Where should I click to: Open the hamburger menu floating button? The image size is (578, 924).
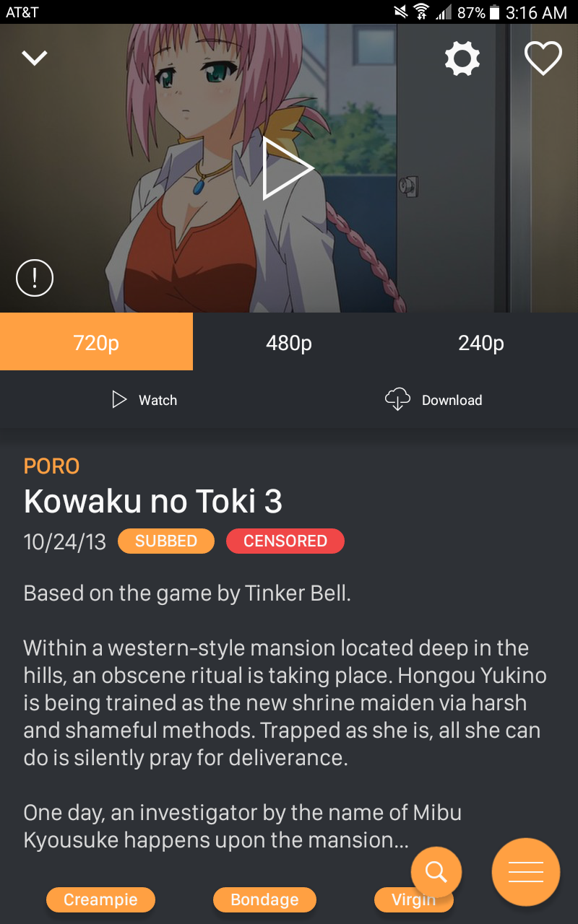[526, 872]
